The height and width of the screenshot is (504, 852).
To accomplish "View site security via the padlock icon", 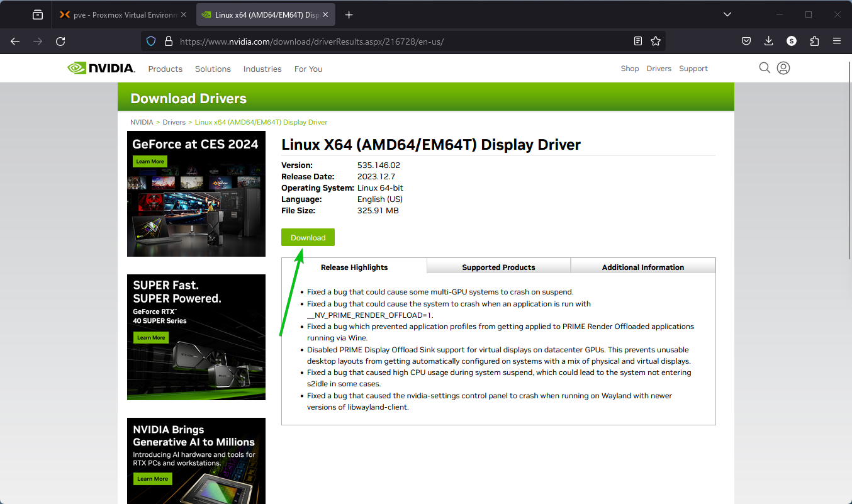I will point(168,41).
